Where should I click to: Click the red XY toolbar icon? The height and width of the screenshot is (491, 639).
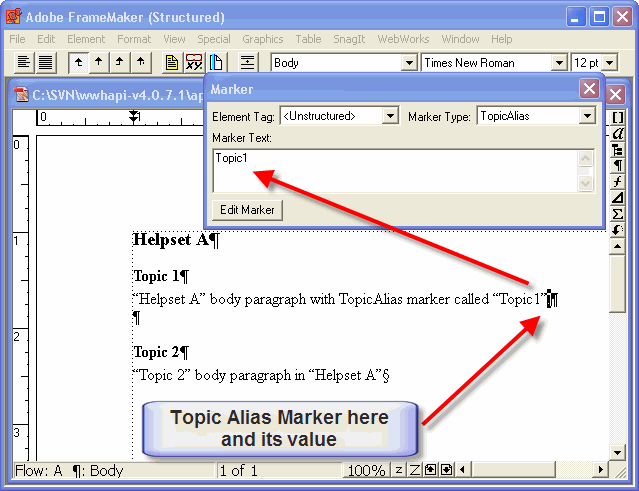coord(194,63)
